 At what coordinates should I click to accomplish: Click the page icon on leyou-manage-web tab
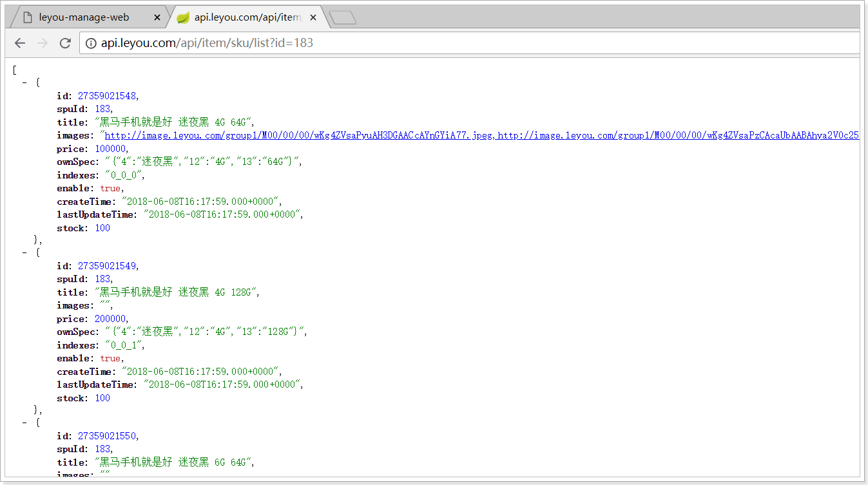[x=27, y=17]
